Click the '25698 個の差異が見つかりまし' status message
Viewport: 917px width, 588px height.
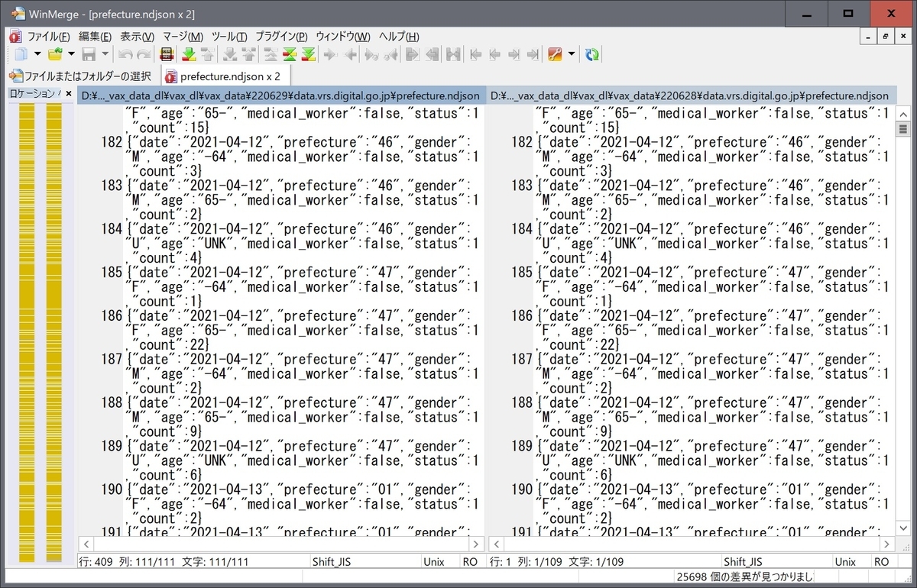[745, 577]
